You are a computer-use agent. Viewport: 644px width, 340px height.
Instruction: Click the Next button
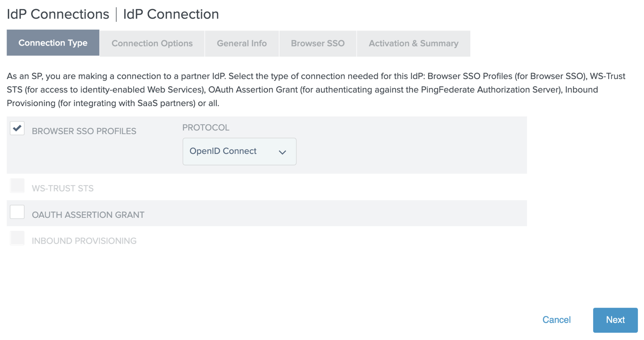coord(615,320)
